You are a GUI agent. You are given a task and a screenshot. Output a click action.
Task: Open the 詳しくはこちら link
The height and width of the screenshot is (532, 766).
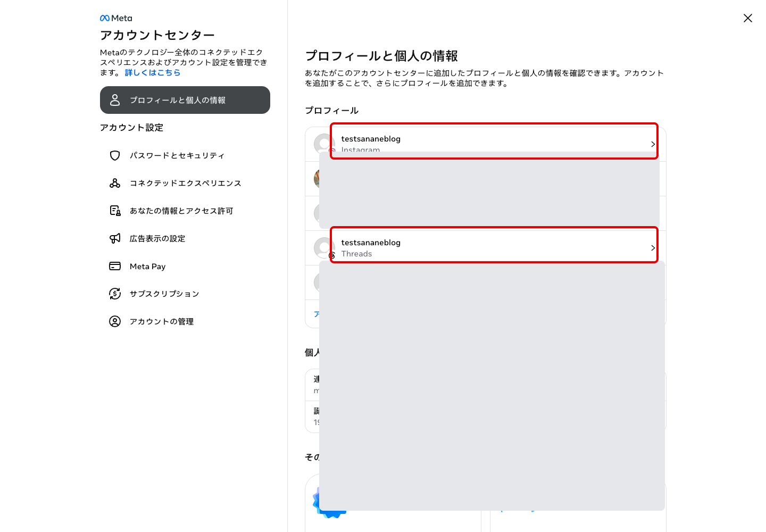[153, 72]
